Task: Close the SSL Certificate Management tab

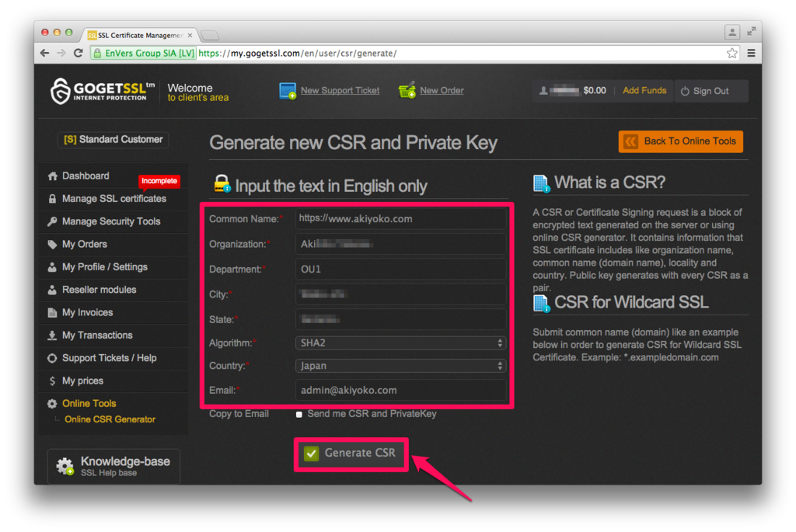Action: tap(190, 36)
